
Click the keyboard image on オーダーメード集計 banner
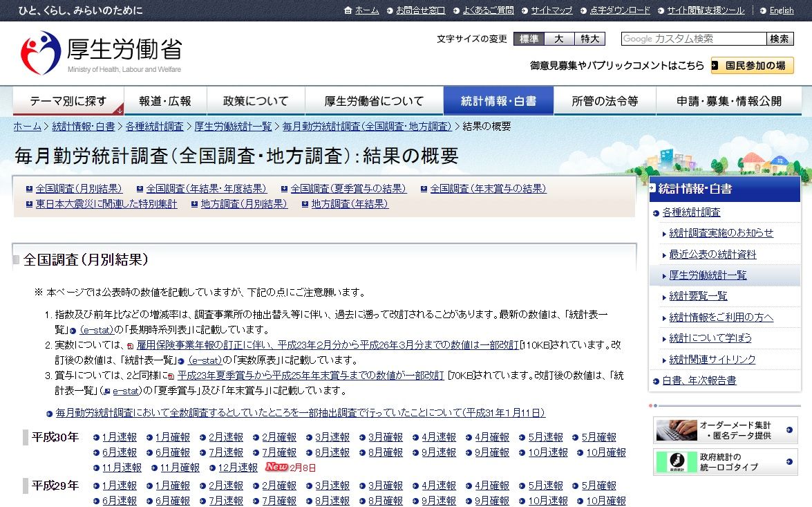tap(677, 430)
